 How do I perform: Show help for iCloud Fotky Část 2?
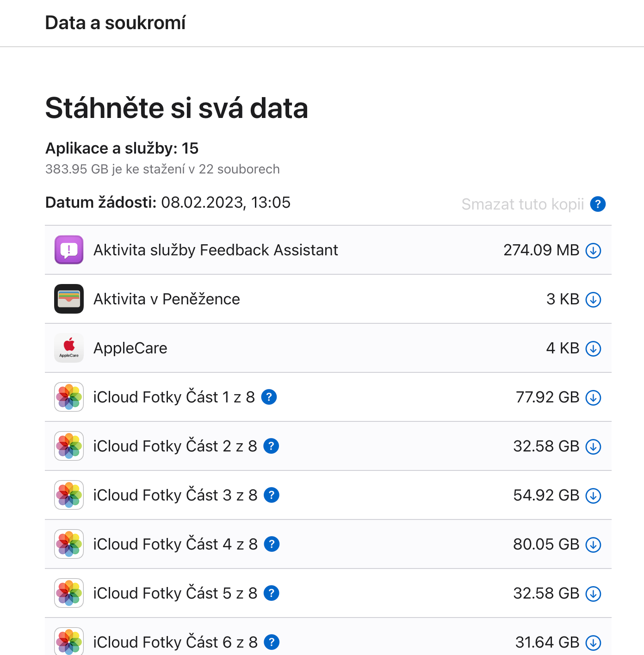[x=271, y=446]
